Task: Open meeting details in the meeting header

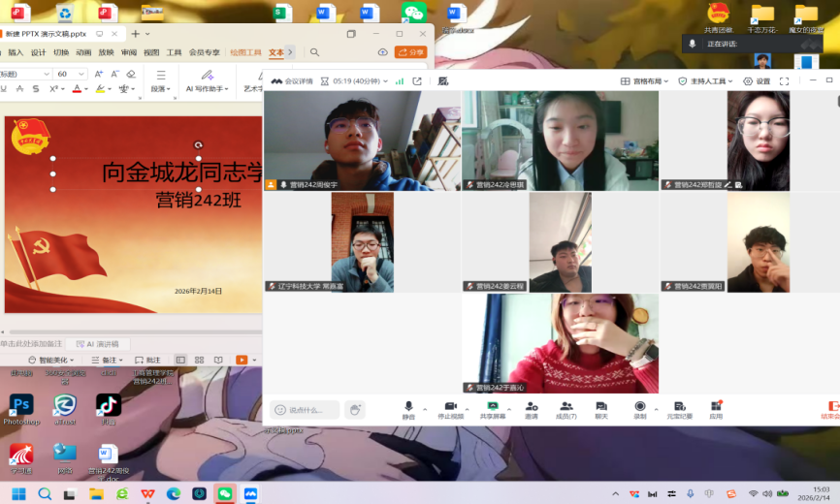Action: click(292, 81)
